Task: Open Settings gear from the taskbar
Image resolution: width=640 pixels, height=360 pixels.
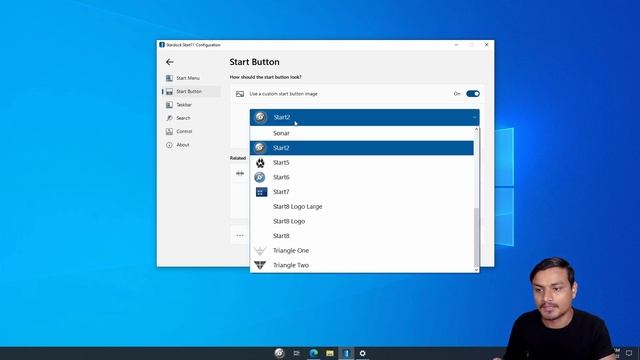Action: [x=362, y=353]
